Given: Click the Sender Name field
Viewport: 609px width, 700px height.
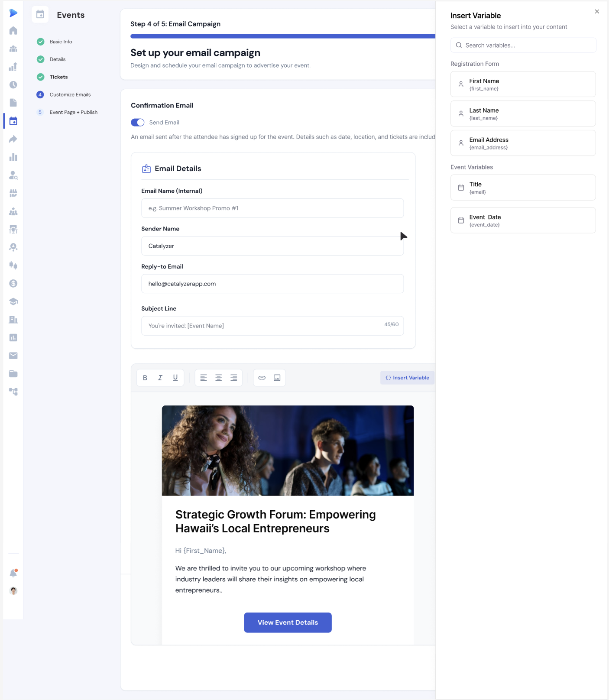Looking at the screenshot, I should point(272,246).
